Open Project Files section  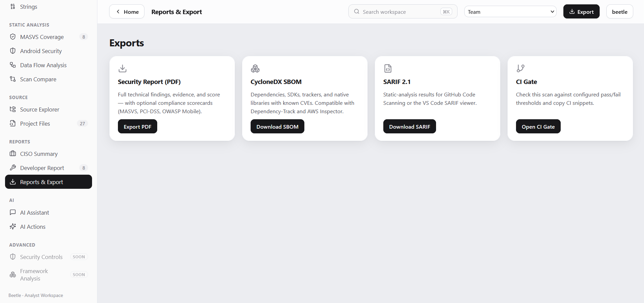[x=48, y=124]
